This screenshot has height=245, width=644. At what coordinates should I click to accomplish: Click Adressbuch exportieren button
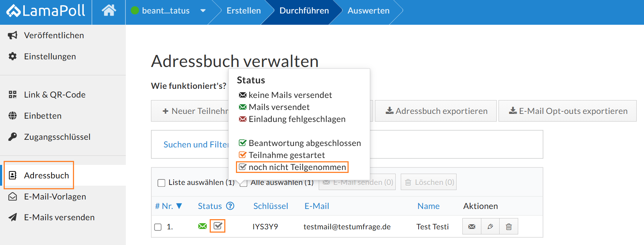click(x=436, y=111)
